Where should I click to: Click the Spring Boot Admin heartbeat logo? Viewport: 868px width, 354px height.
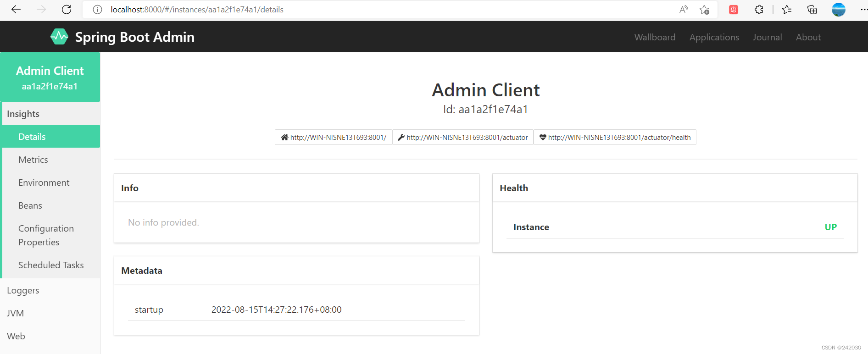(x=59, y=37)
